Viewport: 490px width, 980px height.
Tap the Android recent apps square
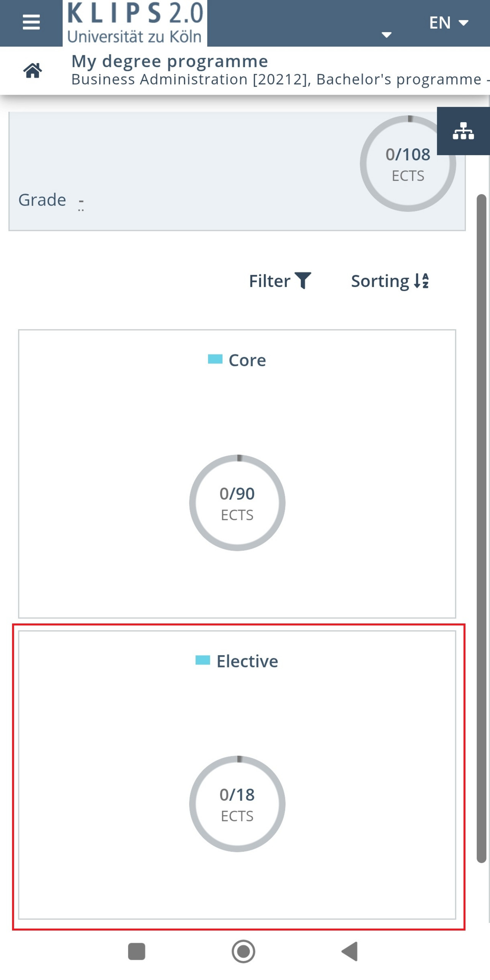(x=137, y=952)
